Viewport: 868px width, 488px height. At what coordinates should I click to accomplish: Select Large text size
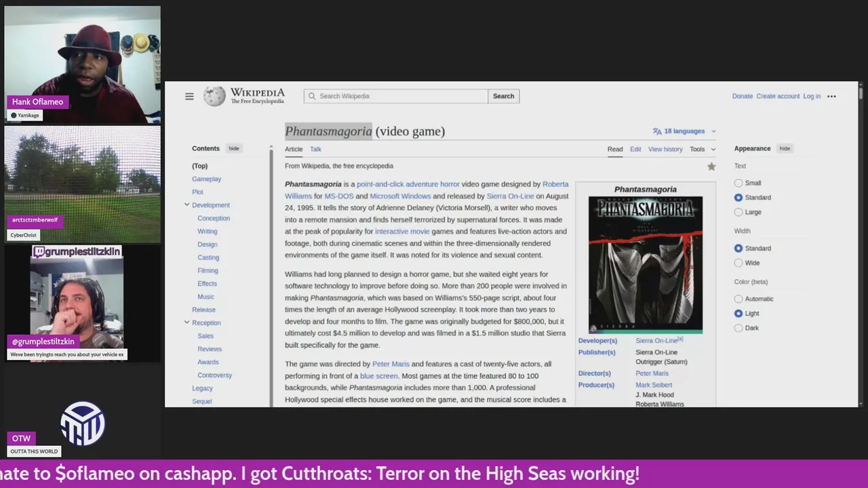click(738, 212)
